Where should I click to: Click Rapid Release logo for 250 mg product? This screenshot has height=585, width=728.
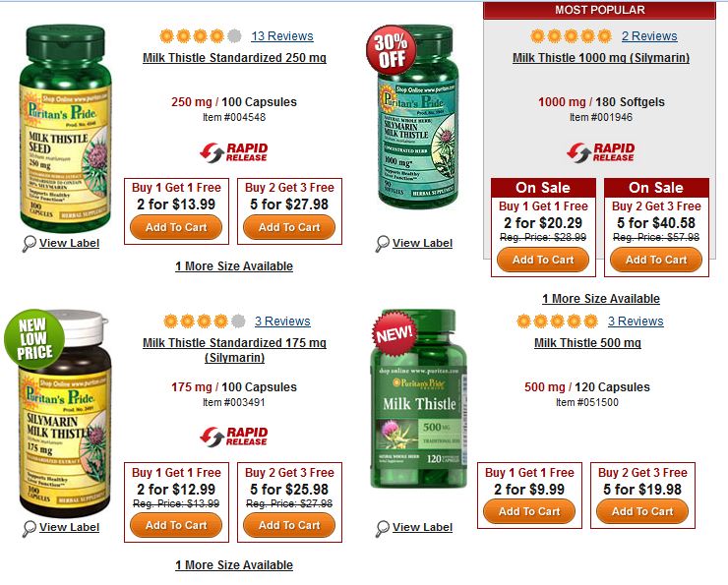point(233,152)
